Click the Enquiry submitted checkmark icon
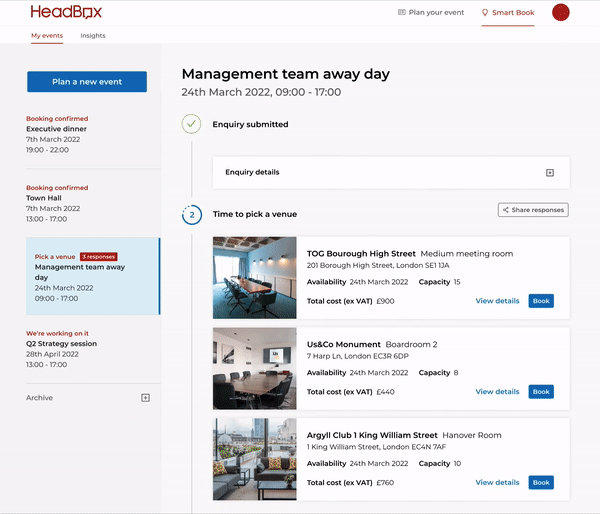This screenshot has height=514, width=600. (x=191, y=124)
